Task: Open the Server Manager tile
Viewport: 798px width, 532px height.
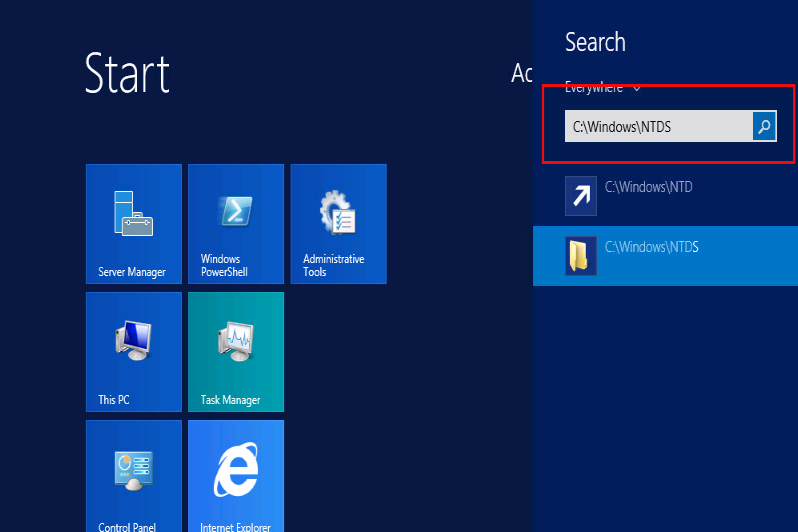Action: tap(134, 223)
